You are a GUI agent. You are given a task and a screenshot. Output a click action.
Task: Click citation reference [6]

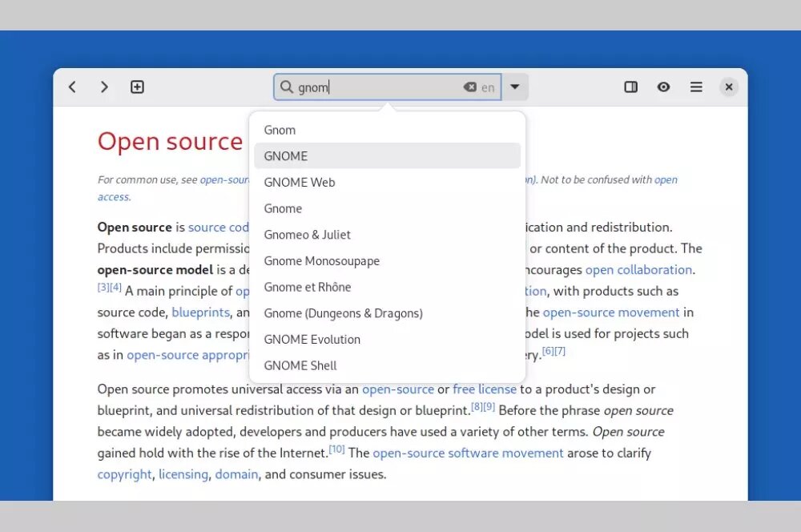pos(548,351)
